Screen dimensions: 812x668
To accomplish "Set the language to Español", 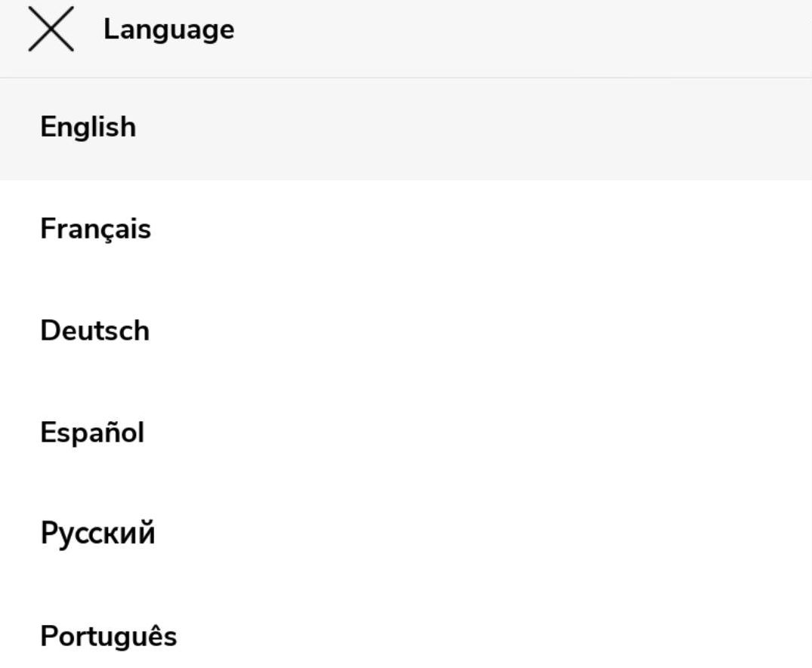I will click(92, 433).
